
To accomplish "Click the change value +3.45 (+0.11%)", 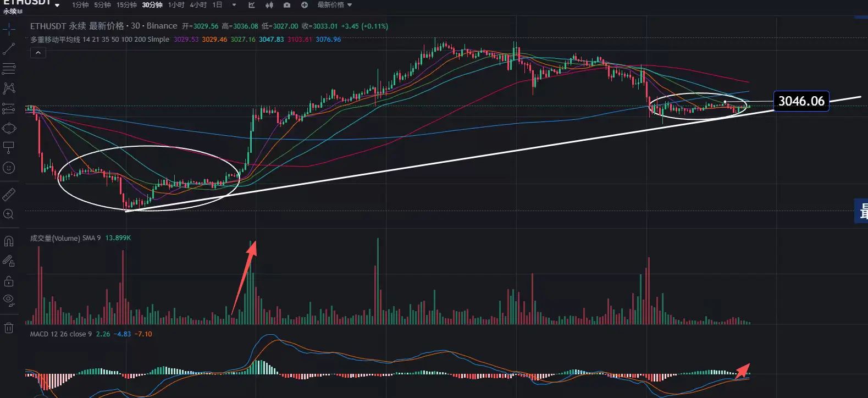I will coord(364,26).
